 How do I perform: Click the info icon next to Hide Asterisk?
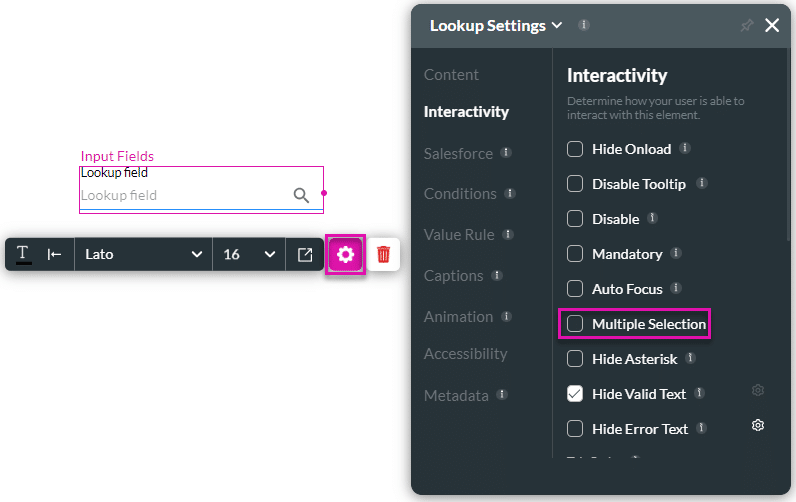690,358
